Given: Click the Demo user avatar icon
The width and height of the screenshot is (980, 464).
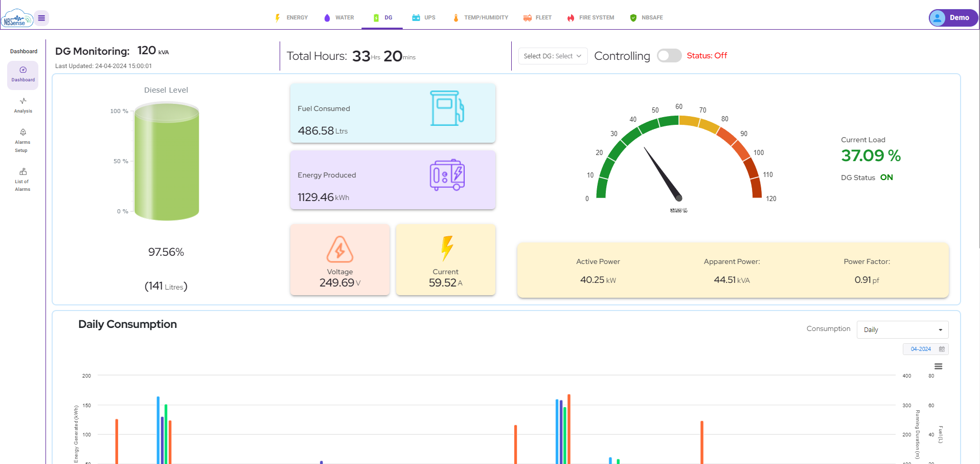Looking at the screenshot, I should [x=938, y=18].
